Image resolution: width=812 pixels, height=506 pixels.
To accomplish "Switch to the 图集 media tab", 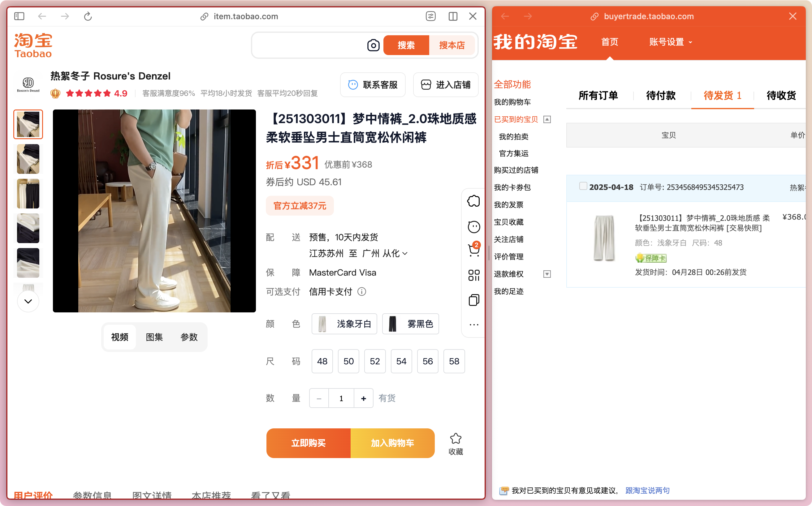I will tap(154, 337).
